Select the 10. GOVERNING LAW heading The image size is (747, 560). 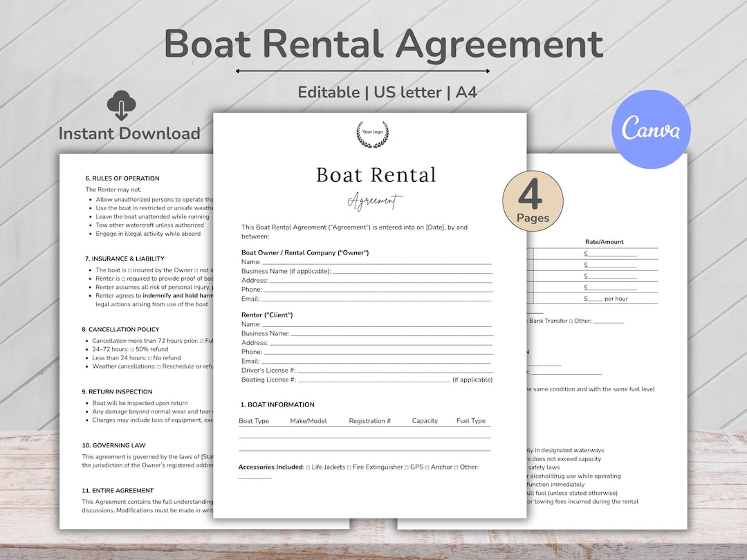113,446
